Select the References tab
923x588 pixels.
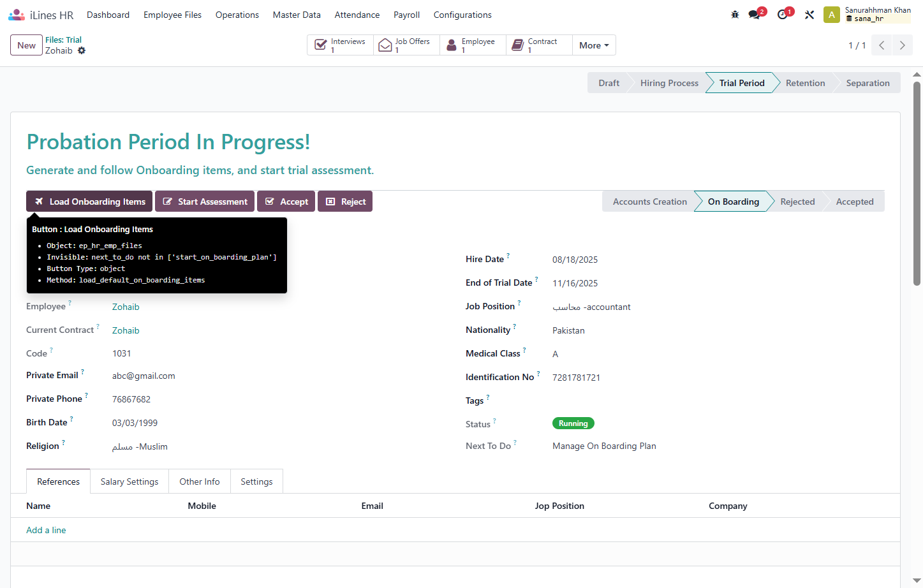pyautogui.click(x=59, y=481)
